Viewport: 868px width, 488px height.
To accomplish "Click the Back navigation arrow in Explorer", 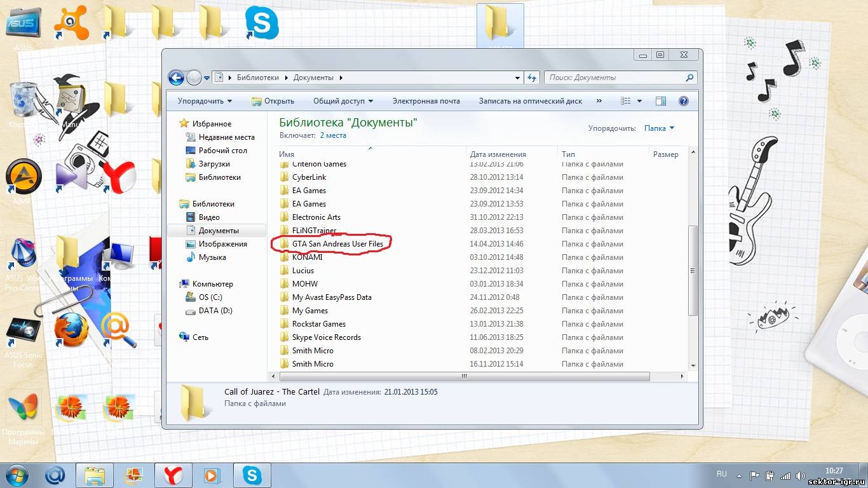I will tap(176, 78).
